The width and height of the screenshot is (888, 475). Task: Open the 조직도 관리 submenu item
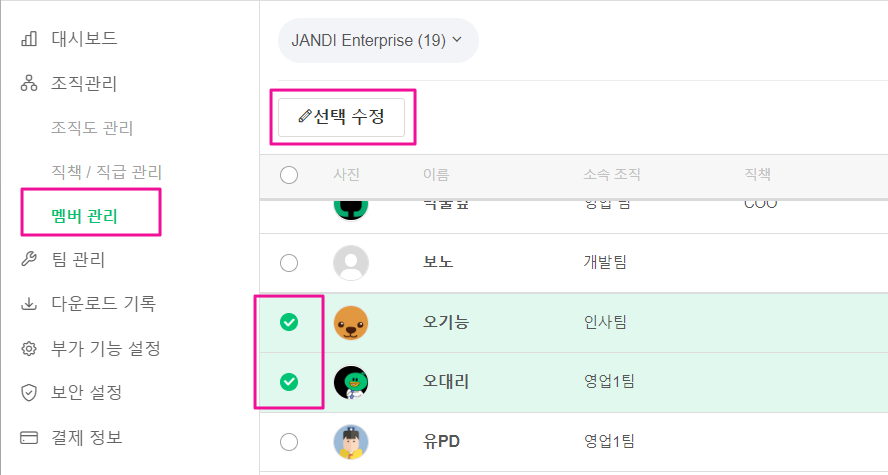92,128
